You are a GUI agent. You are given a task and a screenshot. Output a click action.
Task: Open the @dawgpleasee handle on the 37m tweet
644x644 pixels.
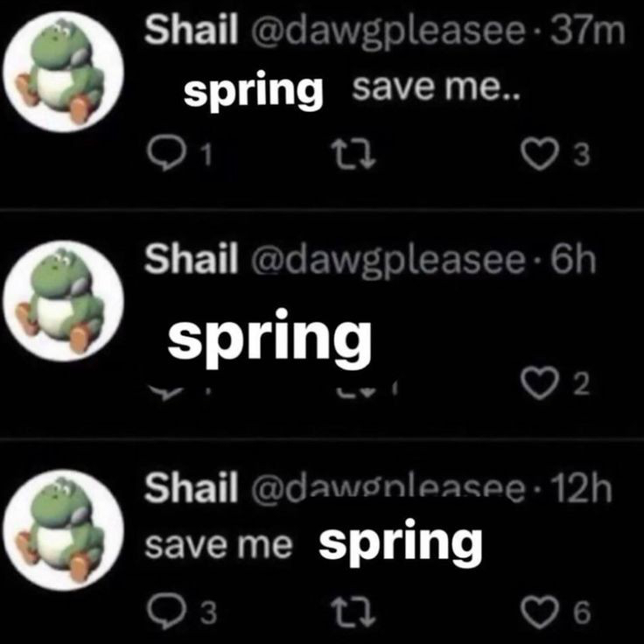tap(387, 32)
